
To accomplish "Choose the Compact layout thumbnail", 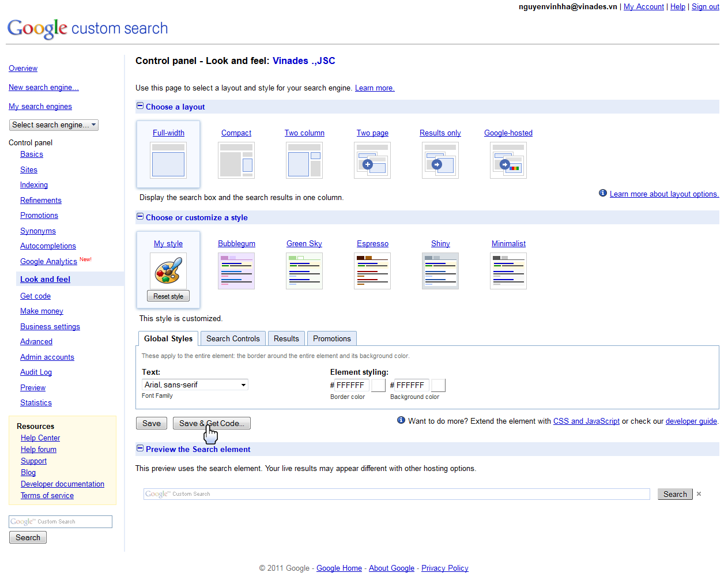I will 236,160.
